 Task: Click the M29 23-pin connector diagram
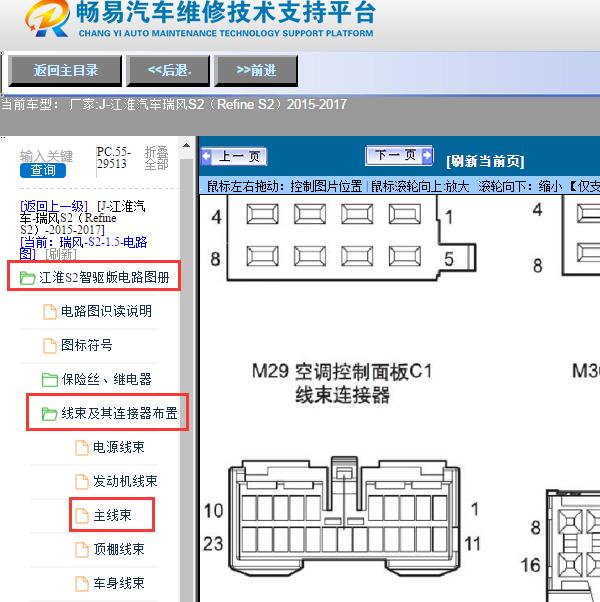pyautogui.click(x=344, y=516)
